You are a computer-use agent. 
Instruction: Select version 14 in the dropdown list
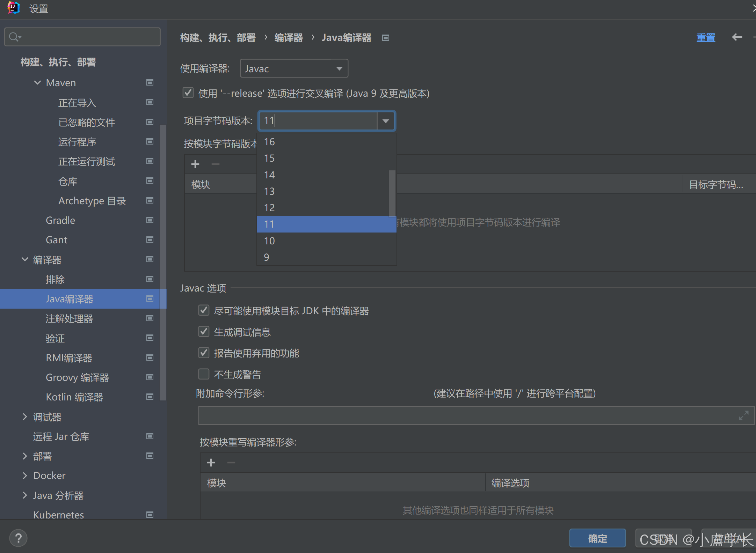coord(269,175)
